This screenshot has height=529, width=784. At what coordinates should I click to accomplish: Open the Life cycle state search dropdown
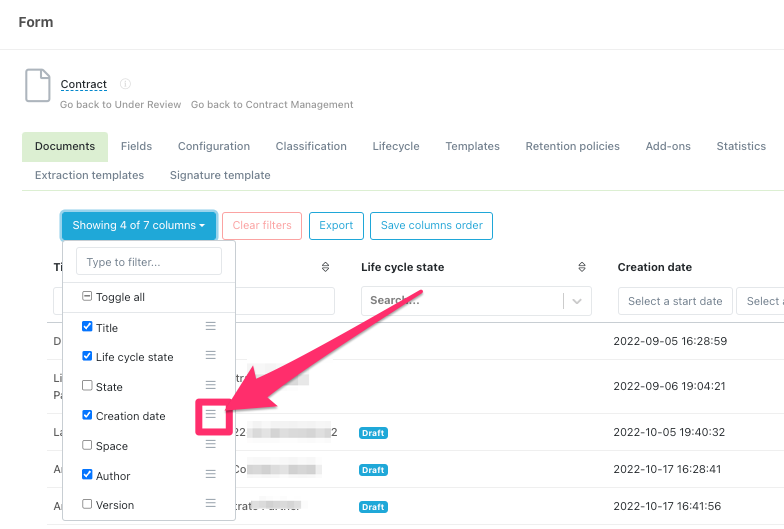575,301
